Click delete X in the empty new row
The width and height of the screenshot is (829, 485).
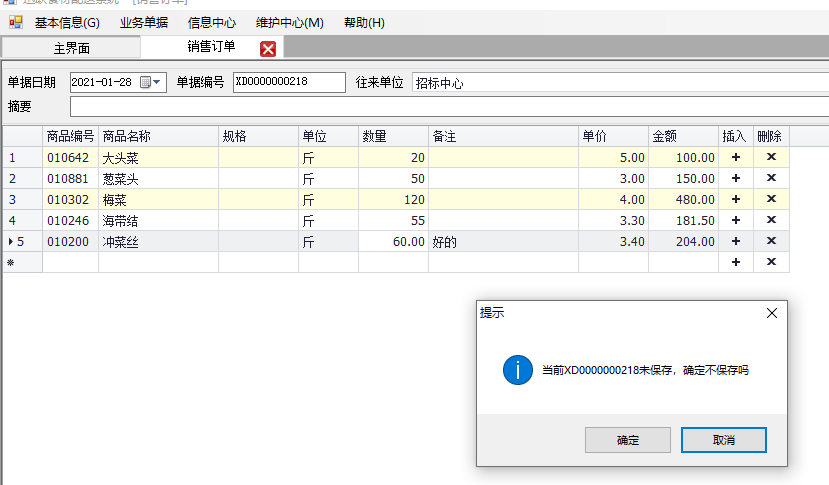[771, 262]
